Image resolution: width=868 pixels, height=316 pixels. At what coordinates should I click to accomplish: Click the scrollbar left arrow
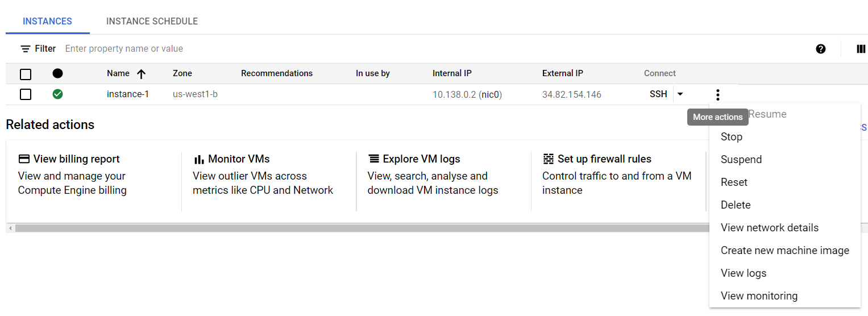(x=10, y=228)
